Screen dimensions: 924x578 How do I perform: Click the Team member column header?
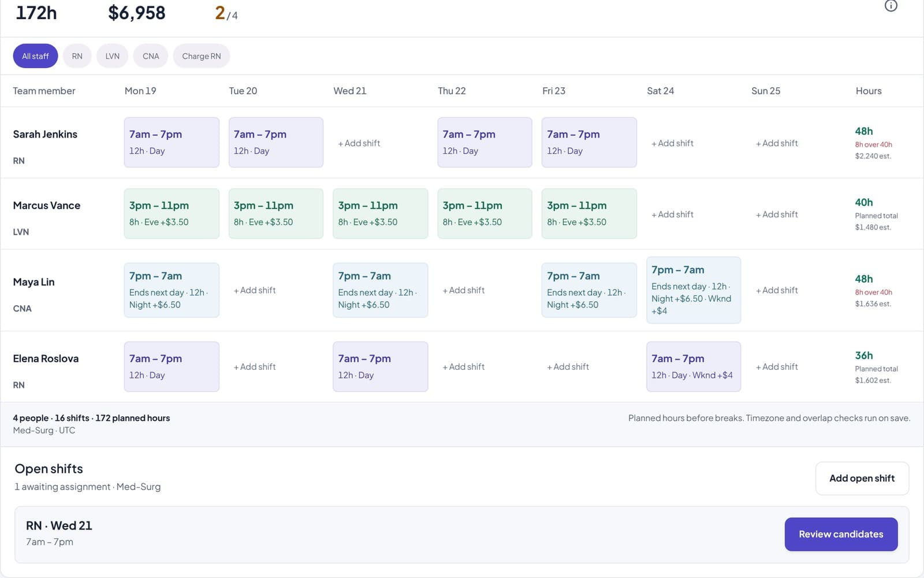pyautogui.click(x=44, y=91)
